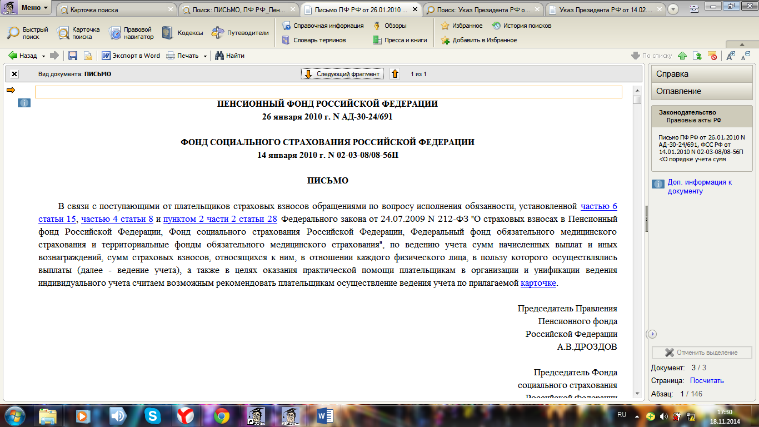Open Yandex browser from the taskbar
This screenshot has width=759, height=427.
(185, 416)
